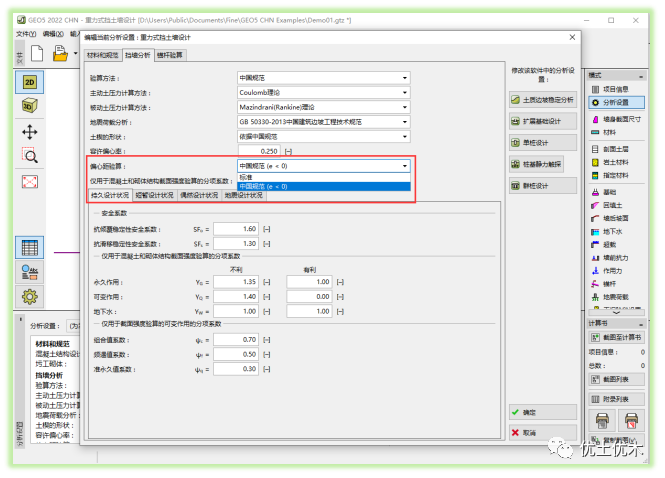
Task: Click the SFs 1.30 safety factor field
Action: point(236,244)
